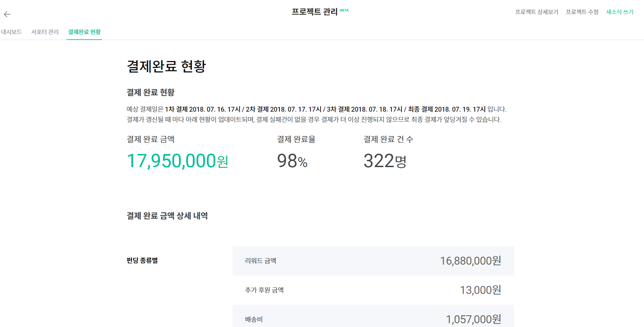This screenshot has height=327, width=644.
Task: Click the 결제 완료 금액 상세 내역 heading
Action: (167, 216)
